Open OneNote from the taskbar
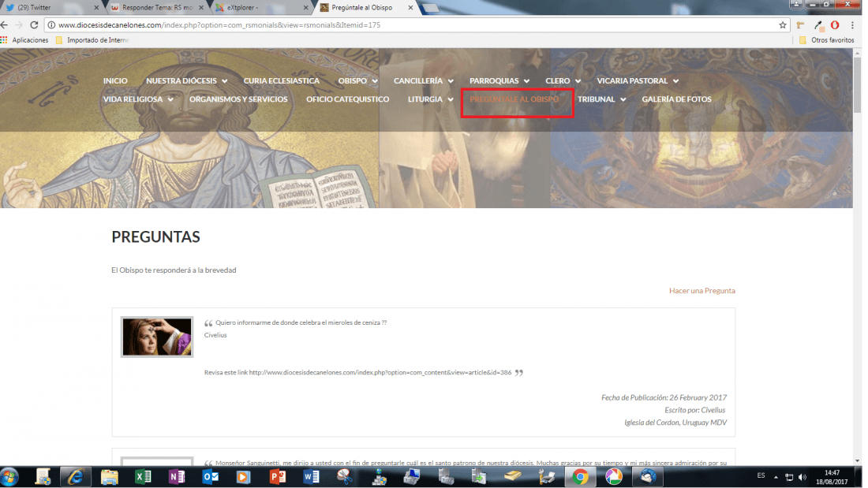The height and width of the screenshot is (488, 868). click(177, 476)
